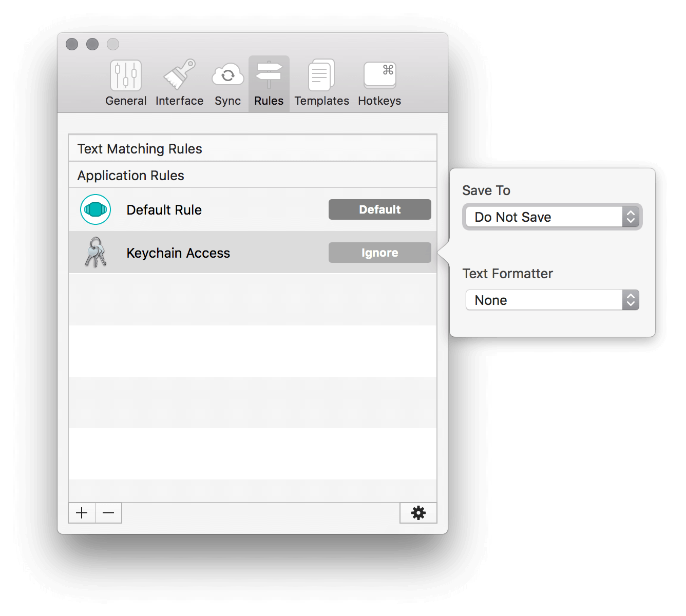Image resolution: width=686 pixels, height=616 pixels.
Task: Click the Ignore badge for Keychain Access
Action: pyautogui.click(x=379, y=253)
